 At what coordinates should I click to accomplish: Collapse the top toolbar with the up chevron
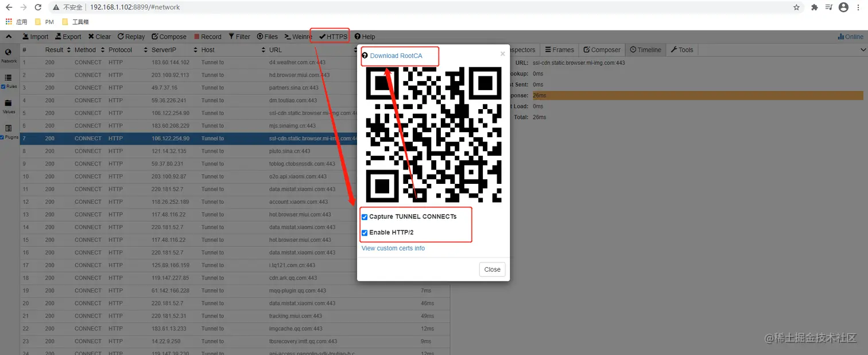(x=9, y=36)
